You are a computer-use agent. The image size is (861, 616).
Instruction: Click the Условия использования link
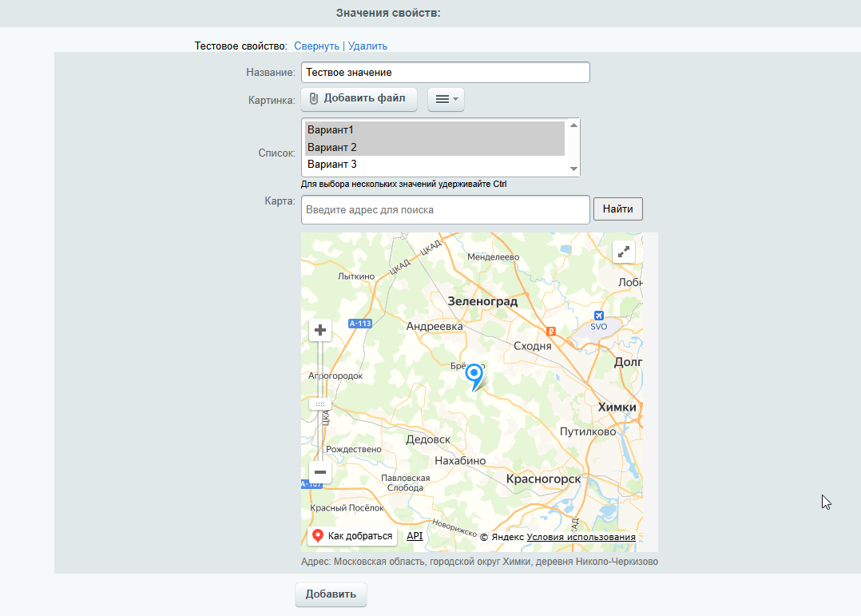click(581, 537)
